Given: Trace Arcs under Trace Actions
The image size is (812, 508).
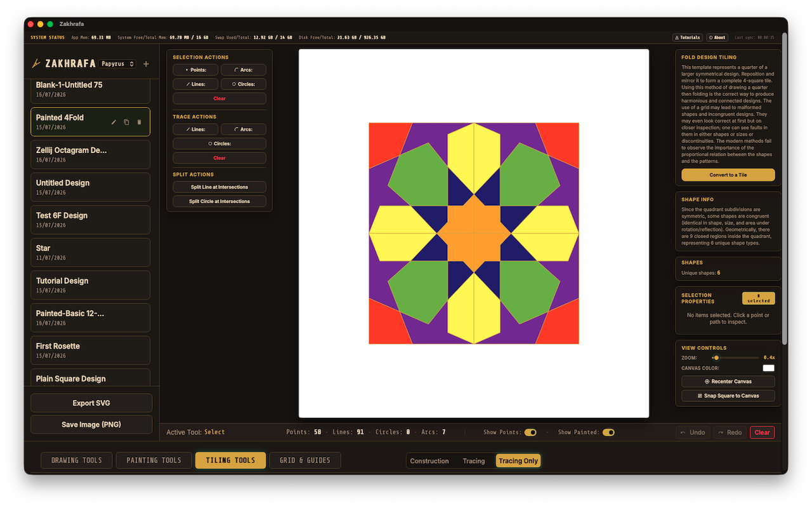Looking at the screenshot, I should (x=244, y=130).
